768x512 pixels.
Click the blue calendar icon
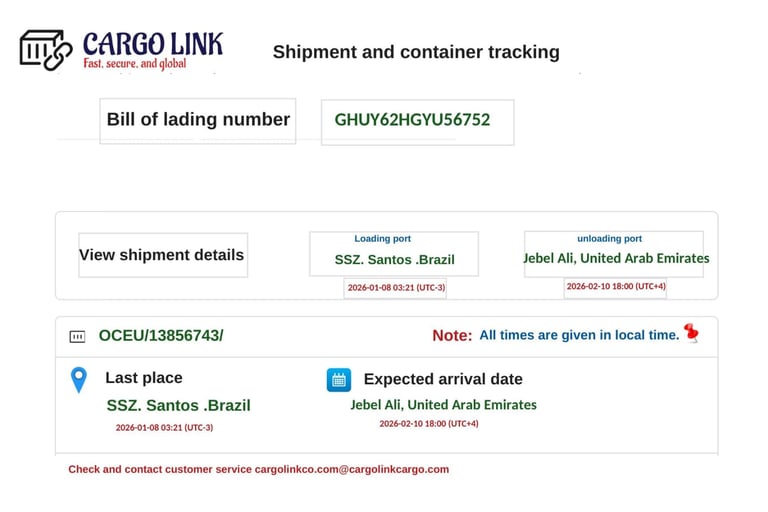click(x=339, y=380)
